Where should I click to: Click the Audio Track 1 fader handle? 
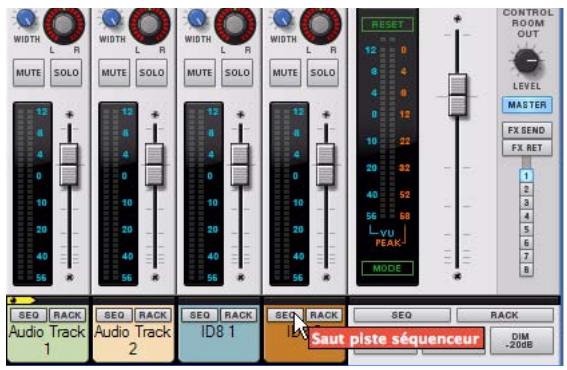69,165
